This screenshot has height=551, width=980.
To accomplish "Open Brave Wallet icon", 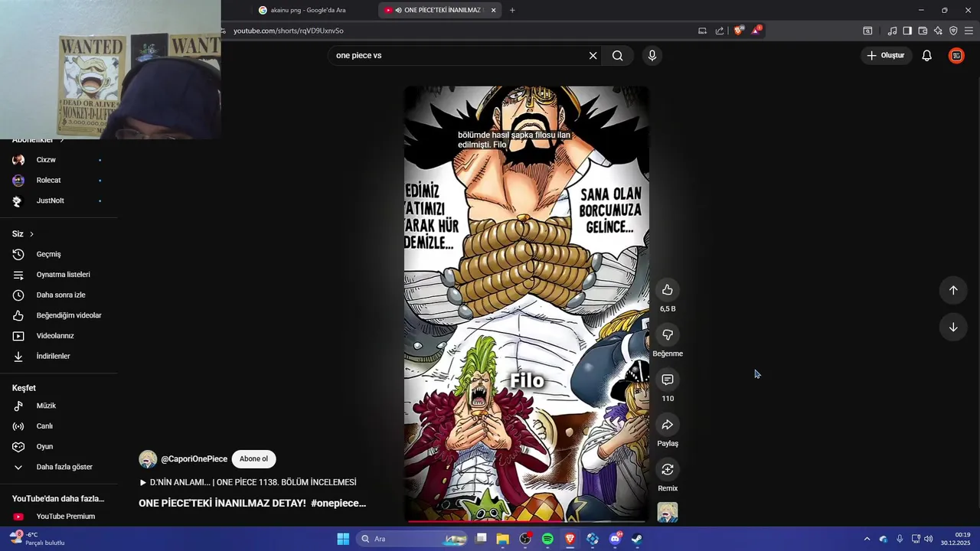I will click(x=923, y=31).
